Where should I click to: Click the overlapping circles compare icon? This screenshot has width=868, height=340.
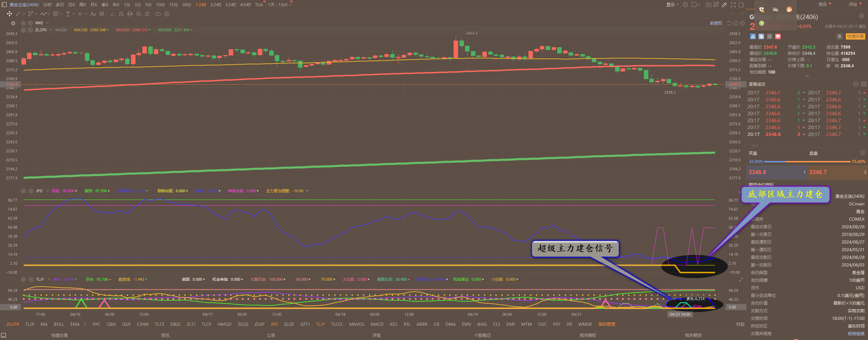(158, 14)
